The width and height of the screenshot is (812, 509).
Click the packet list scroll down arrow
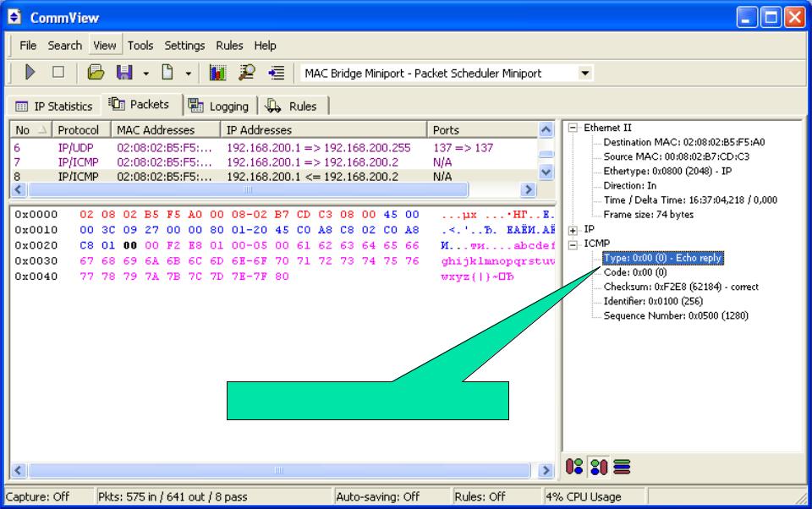[x=546, y=172]
